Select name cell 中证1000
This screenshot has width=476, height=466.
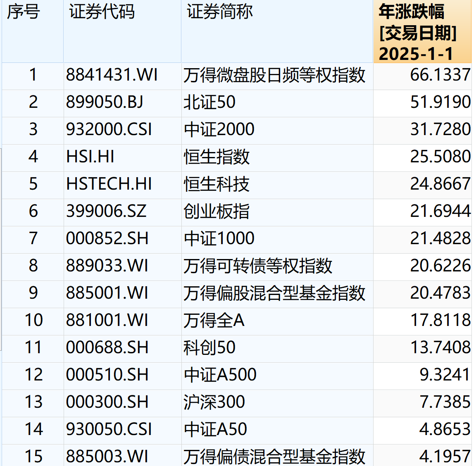(277, 240)
